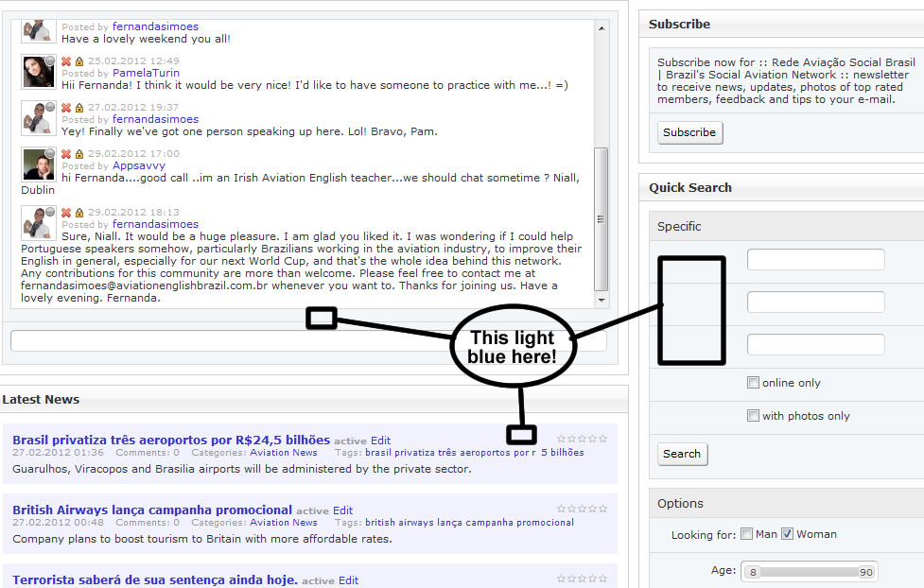Delete the 27.02.2012 19:37 chat message
The width and height of the screenshot is (924, 588).
(66, 108)
